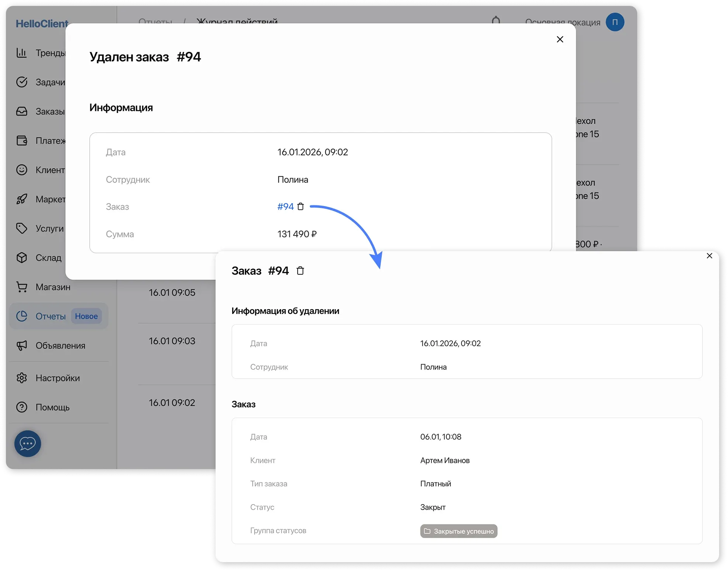Select the Отчеты sidebar menu item
728x571 pixels.
(x=51, y=317)
